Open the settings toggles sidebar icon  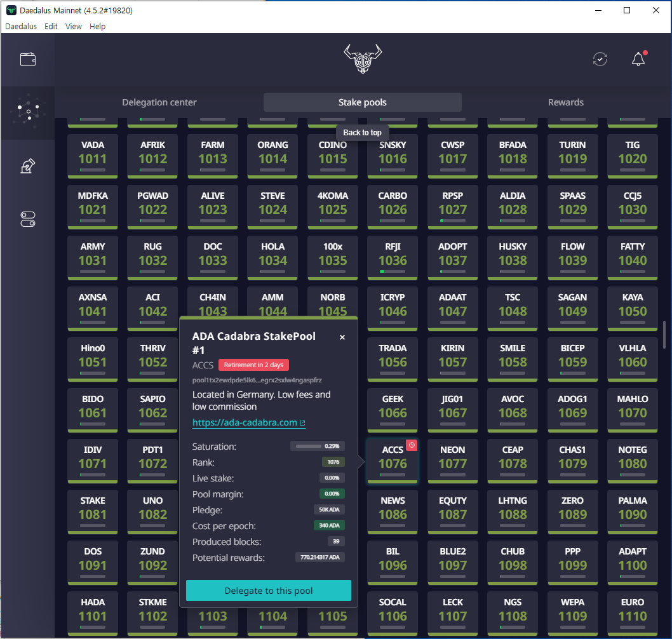coord(28,219)
